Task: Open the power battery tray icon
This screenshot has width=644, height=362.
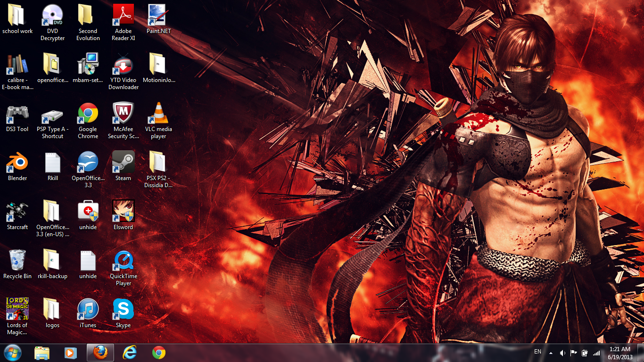Action: [585, 353]
